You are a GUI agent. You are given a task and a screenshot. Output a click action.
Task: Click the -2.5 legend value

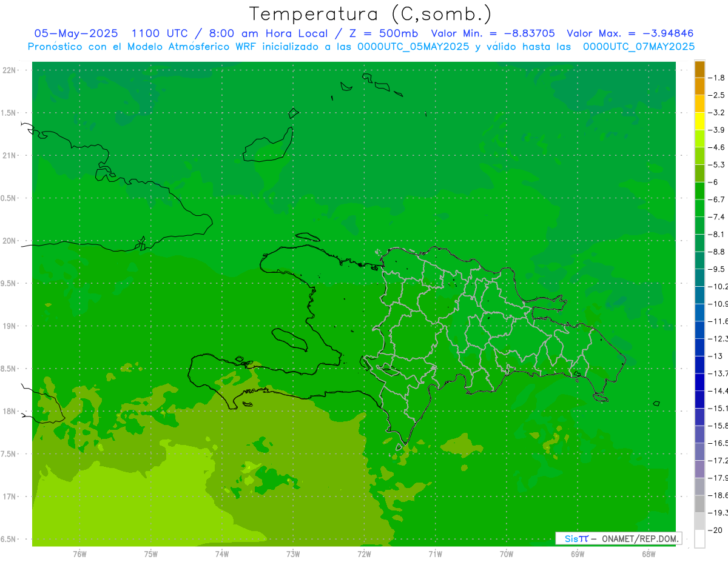point(716,95)
